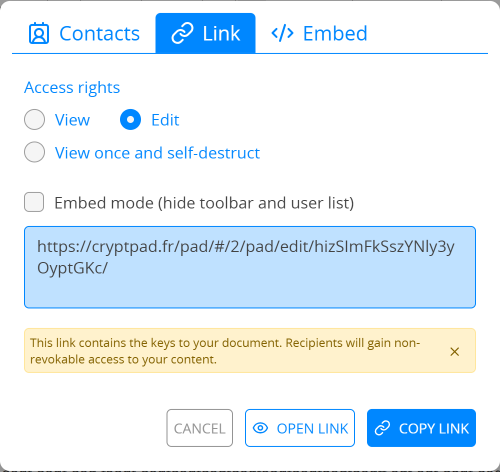Click the OPEN LINK button text

point(312,429)
